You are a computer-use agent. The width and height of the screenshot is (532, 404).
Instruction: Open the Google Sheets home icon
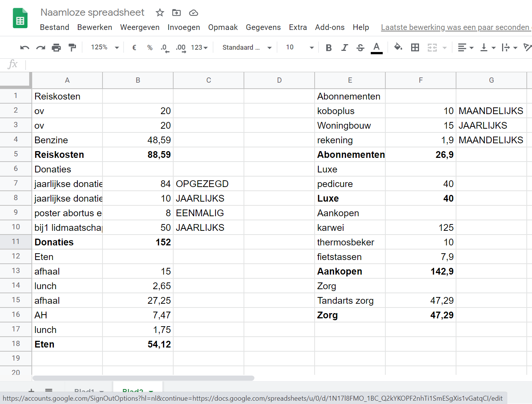[20, 18]
